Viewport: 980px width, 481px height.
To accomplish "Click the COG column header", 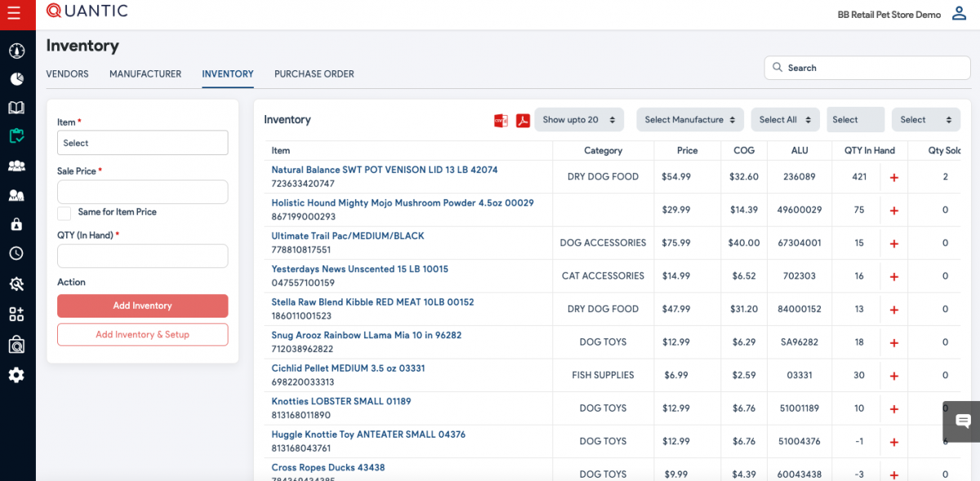I will pos(744,150).
